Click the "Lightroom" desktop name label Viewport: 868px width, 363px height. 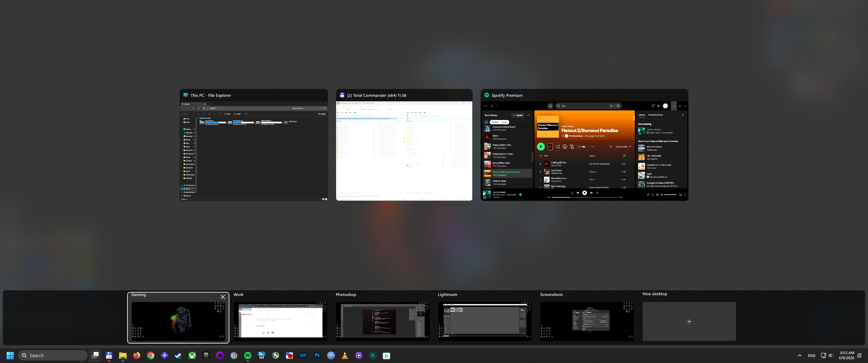point(447,294)
